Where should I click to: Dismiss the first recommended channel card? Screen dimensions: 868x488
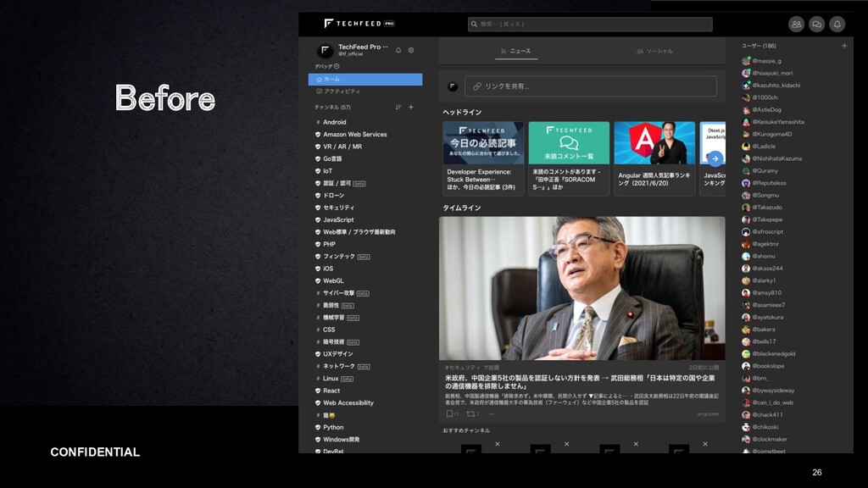click(497, 444)
